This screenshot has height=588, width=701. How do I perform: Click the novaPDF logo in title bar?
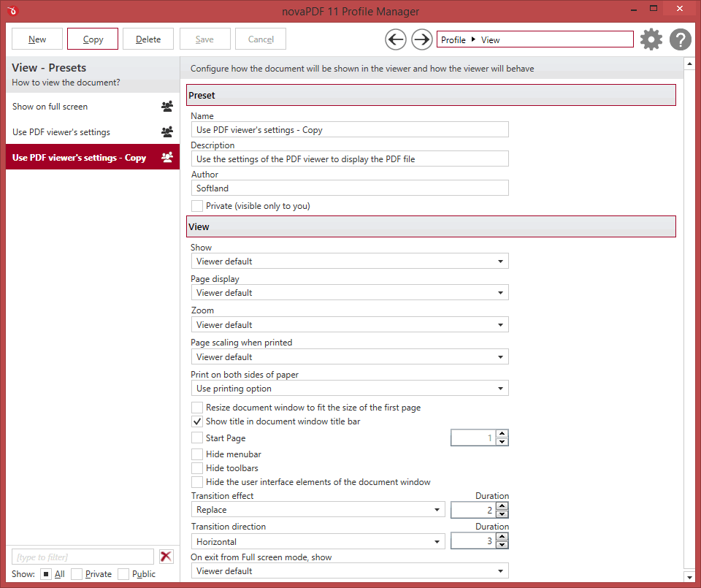[x=12, y=11]
